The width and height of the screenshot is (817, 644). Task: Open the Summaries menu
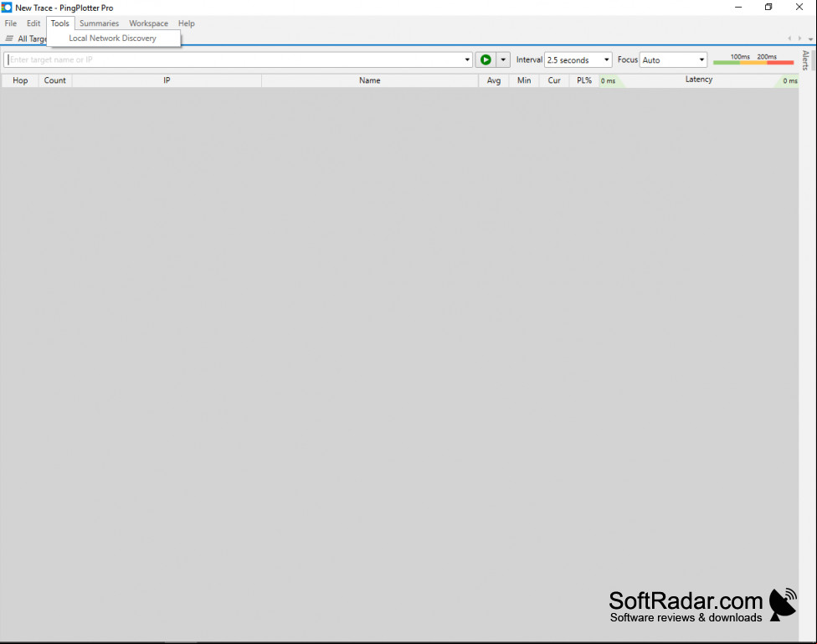click(99, 23)
